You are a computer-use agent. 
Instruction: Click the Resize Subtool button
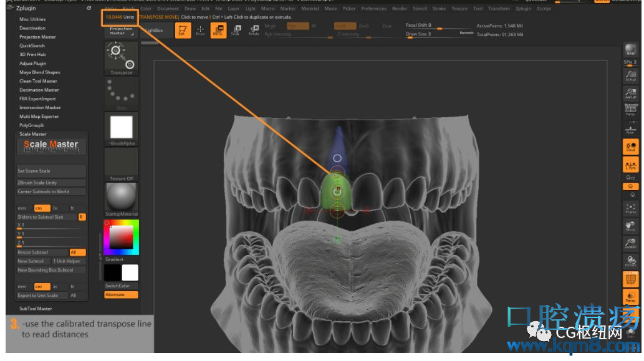[x=42, y=252]
